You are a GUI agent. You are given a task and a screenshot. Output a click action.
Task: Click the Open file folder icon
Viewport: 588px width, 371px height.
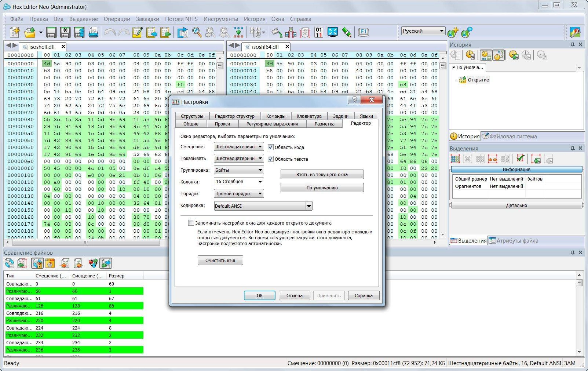tap(30, 32)
